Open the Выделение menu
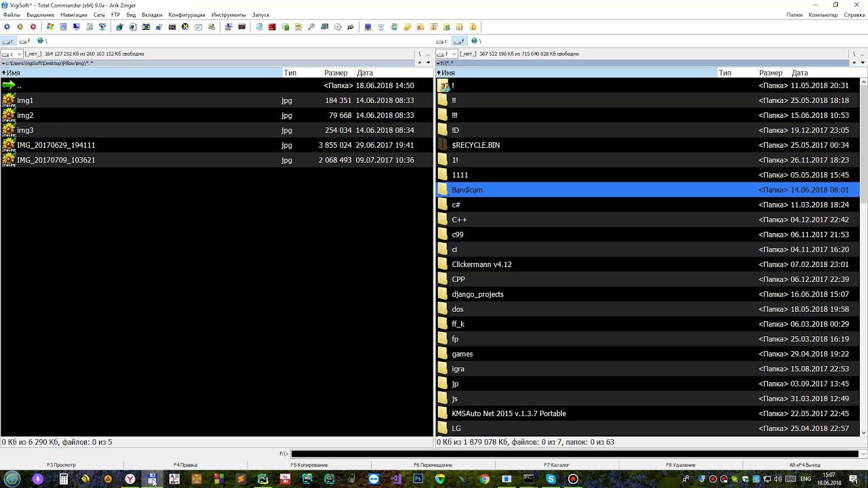The width and height of the screenshot is (868, 488). click(40, 15)
